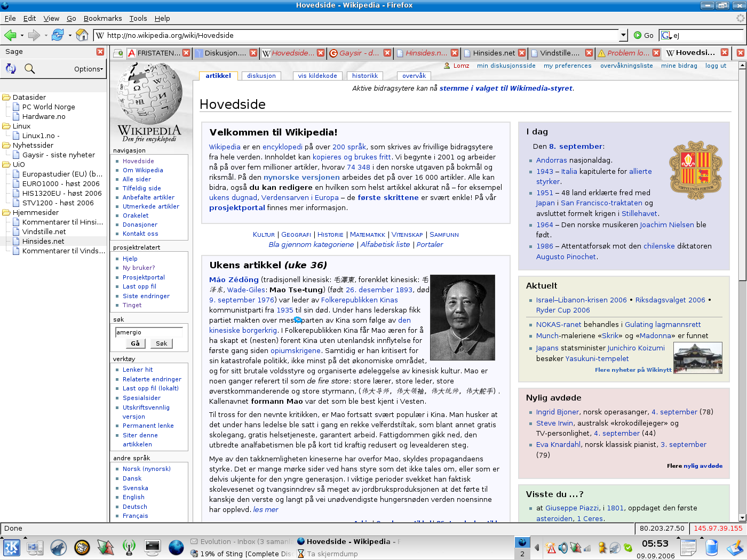Click the green checkmark icon in system tray
The width and height of the screenshot is (747, 560).
[628, 548]
